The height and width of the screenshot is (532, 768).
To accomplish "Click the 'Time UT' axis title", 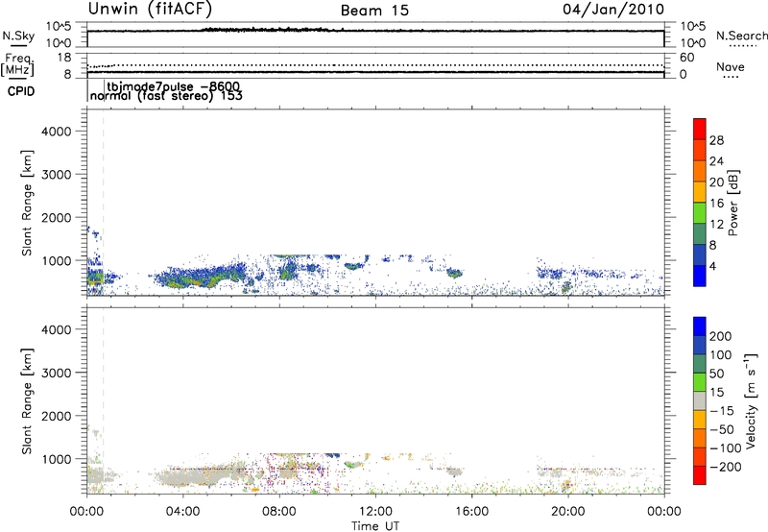I will (375, 526).
